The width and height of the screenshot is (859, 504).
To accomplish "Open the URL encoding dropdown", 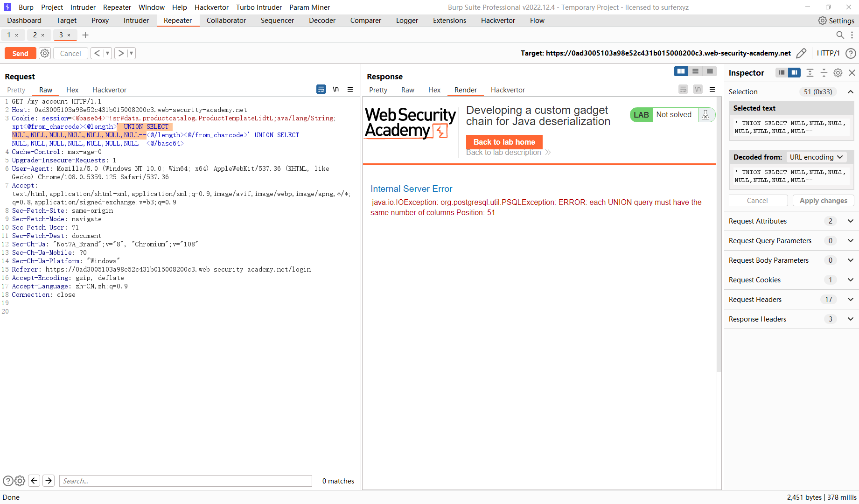I will pyautogui.click(x=816, y=157).
